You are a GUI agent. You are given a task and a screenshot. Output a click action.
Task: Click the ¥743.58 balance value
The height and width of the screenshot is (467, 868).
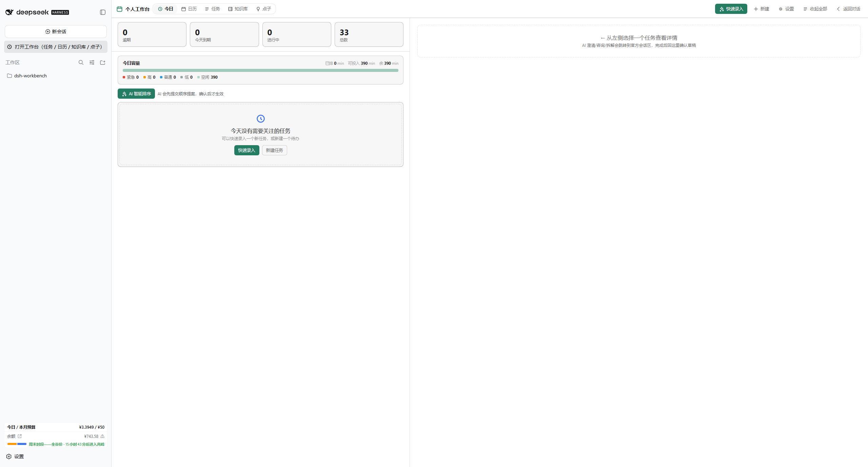pyautogui.click(x=91, y=436)
